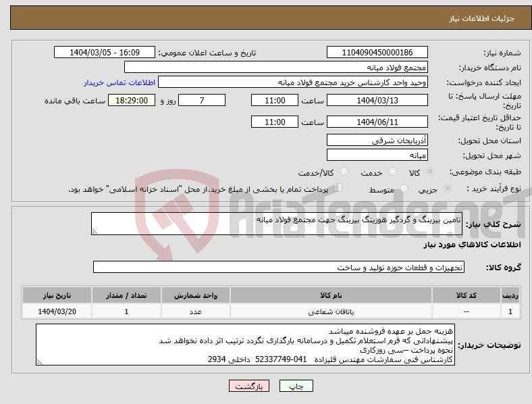Select the خدمت radio button
The image size is (532, 404).
coord(392,172)
